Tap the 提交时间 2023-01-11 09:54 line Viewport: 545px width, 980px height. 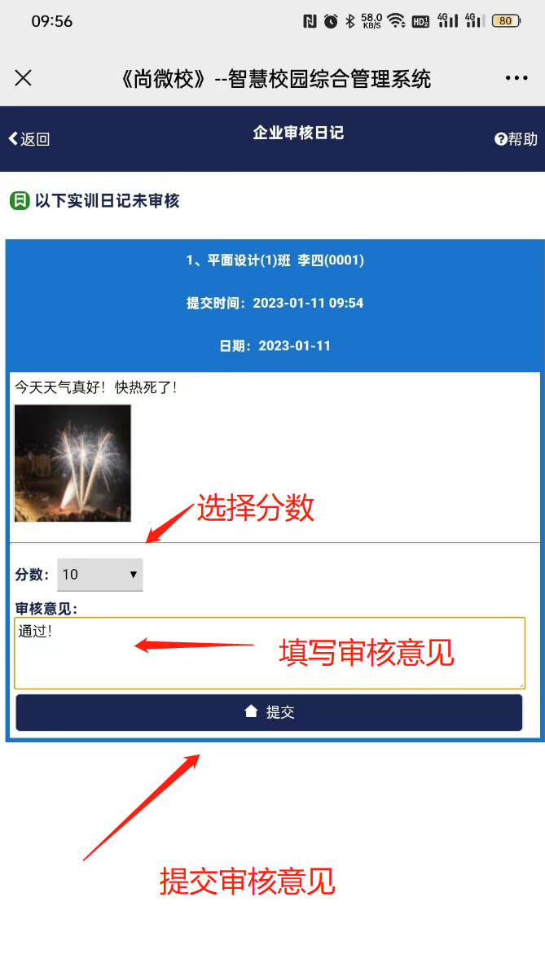pyautogui.click(x=275, y=303)
